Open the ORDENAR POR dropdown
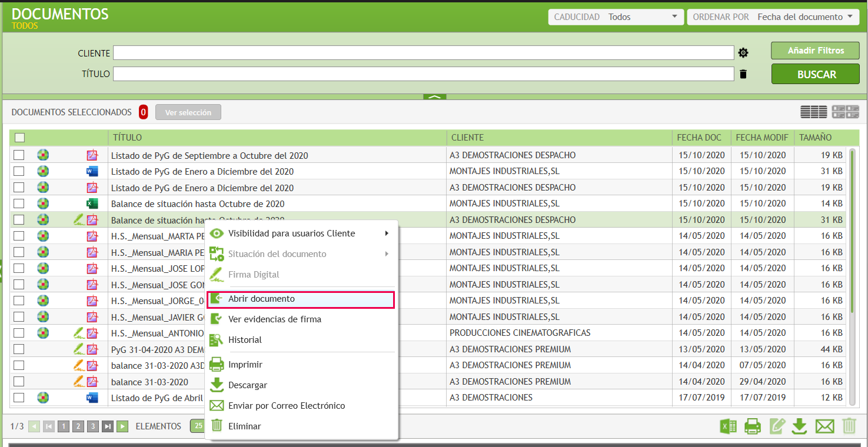 (x=773, y=17)
